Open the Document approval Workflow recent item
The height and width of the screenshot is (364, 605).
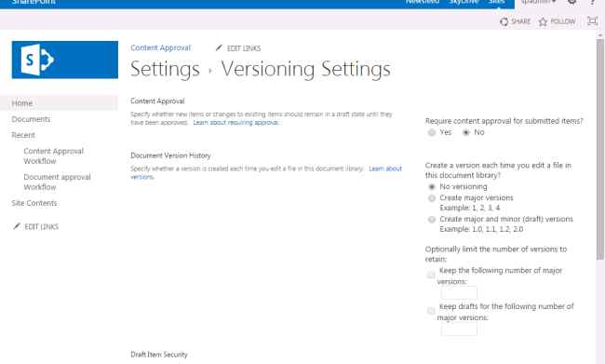57,182
